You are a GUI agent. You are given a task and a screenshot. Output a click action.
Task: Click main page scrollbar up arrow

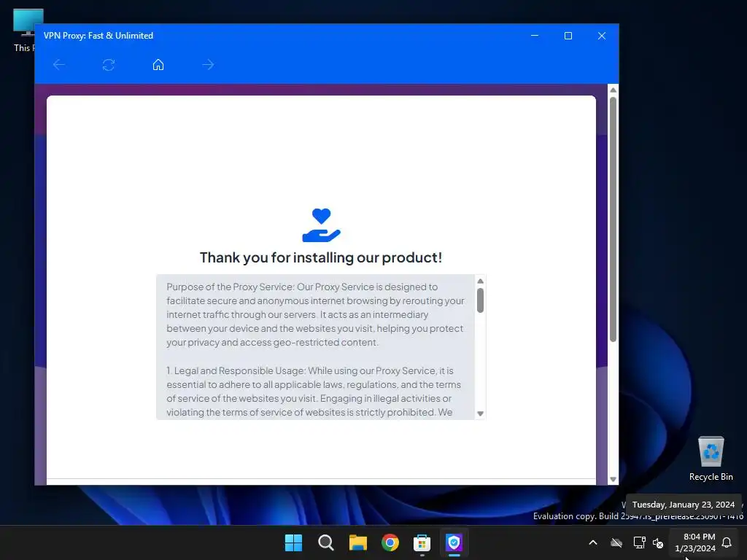point(613,90)
